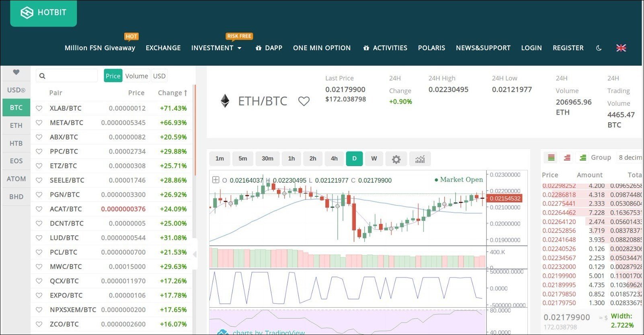Favorite NPXSXEM/BTC with heart icon

[39, 310]
